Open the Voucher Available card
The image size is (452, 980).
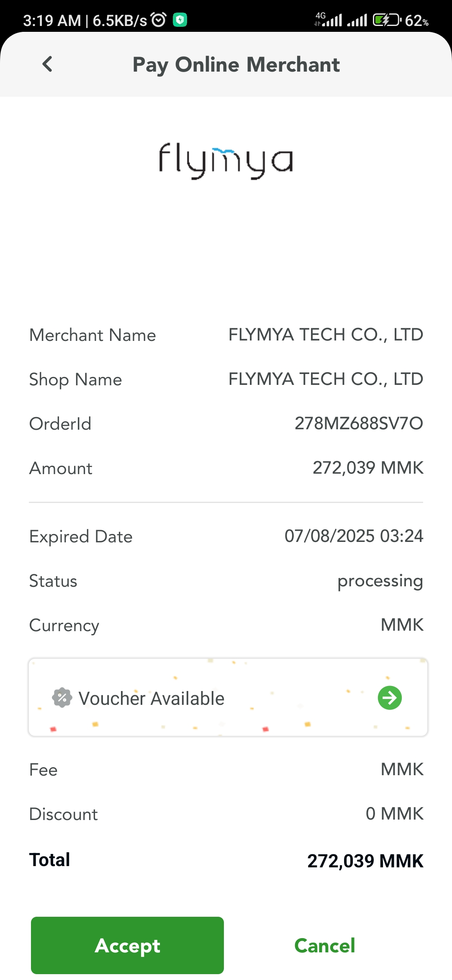coord(228,698)
